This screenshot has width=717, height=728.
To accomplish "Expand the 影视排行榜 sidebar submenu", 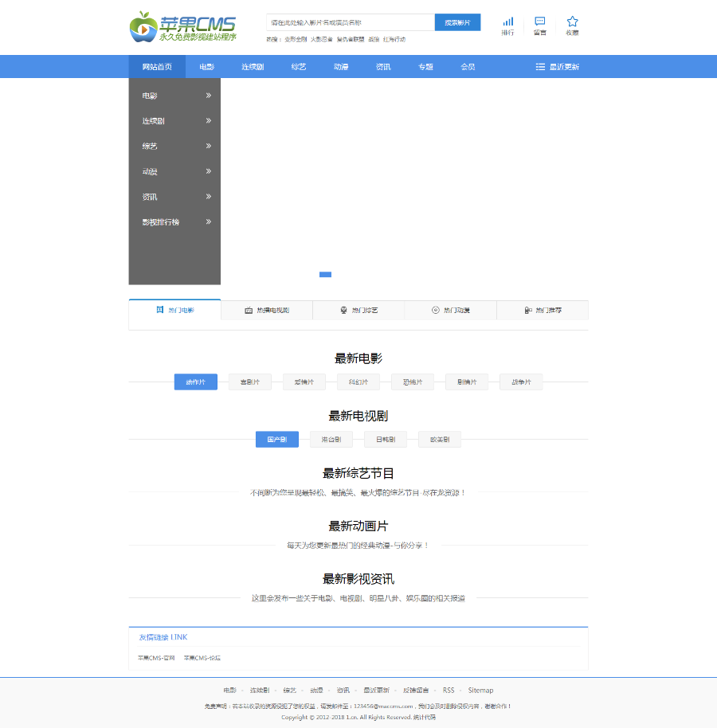I will pyautogui.click(x=174, y=222).
